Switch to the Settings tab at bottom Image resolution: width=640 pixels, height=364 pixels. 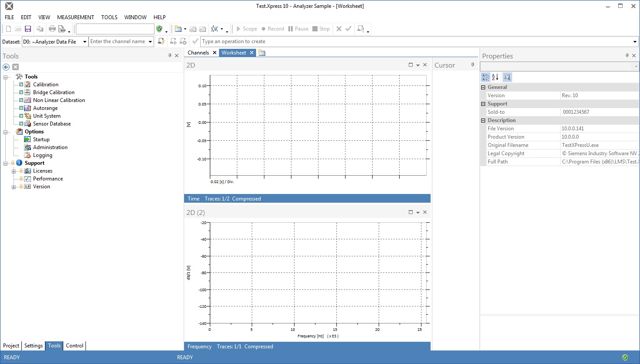click(x=34, y=346)
